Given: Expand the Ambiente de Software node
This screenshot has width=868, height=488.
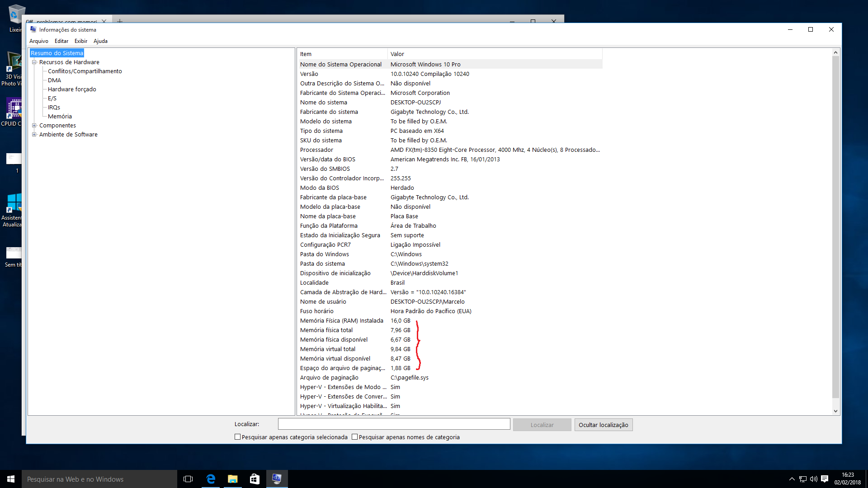Looking at the screenshot, I should pyautogui.click(x=34, y=135).
